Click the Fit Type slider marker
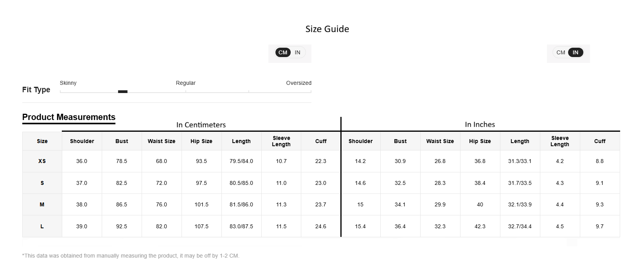644x274 pixels. (x=123, y=92)
